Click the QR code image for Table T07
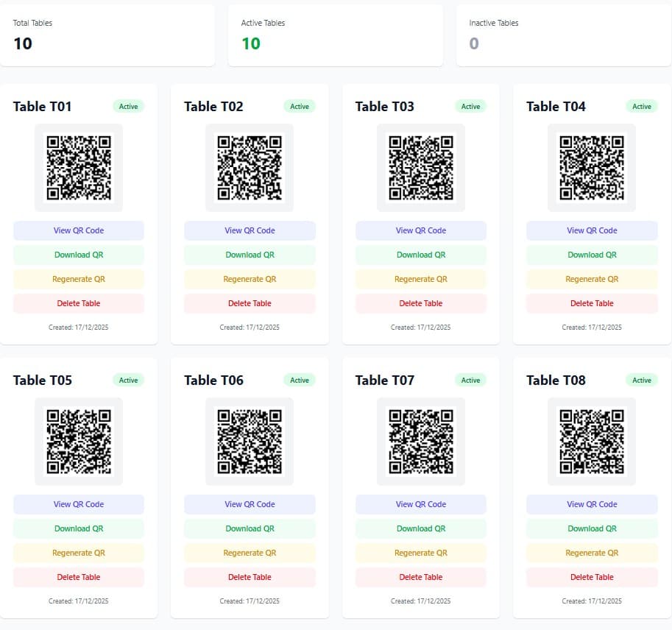672x630 pixels. click(420, 442)
